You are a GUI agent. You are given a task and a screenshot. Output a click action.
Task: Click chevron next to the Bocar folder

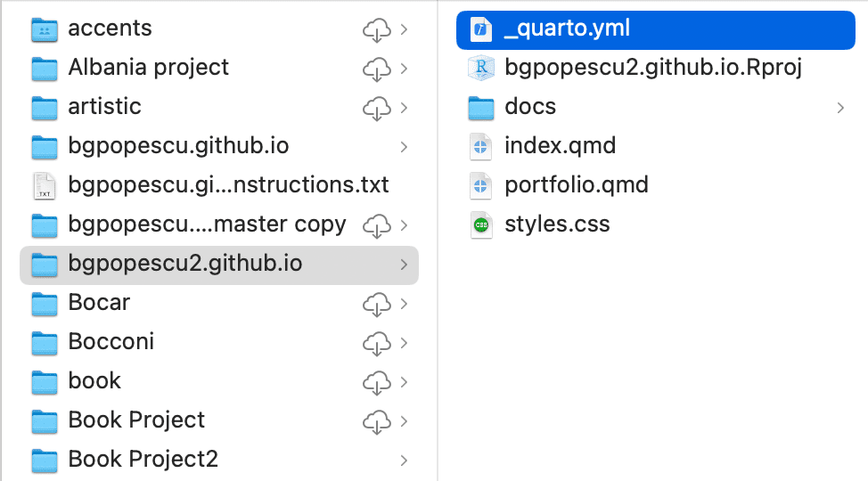(x=405, y=303)
